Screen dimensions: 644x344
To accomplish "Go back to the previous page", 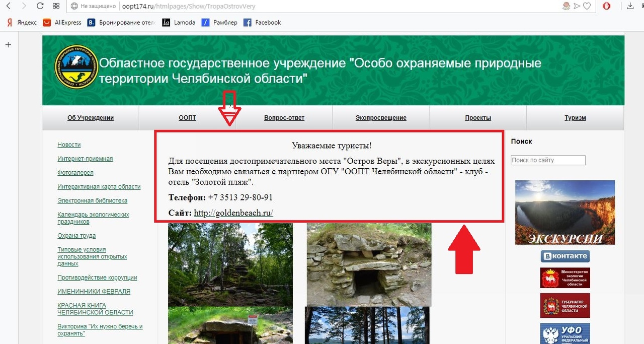I will tap(8, 6).
